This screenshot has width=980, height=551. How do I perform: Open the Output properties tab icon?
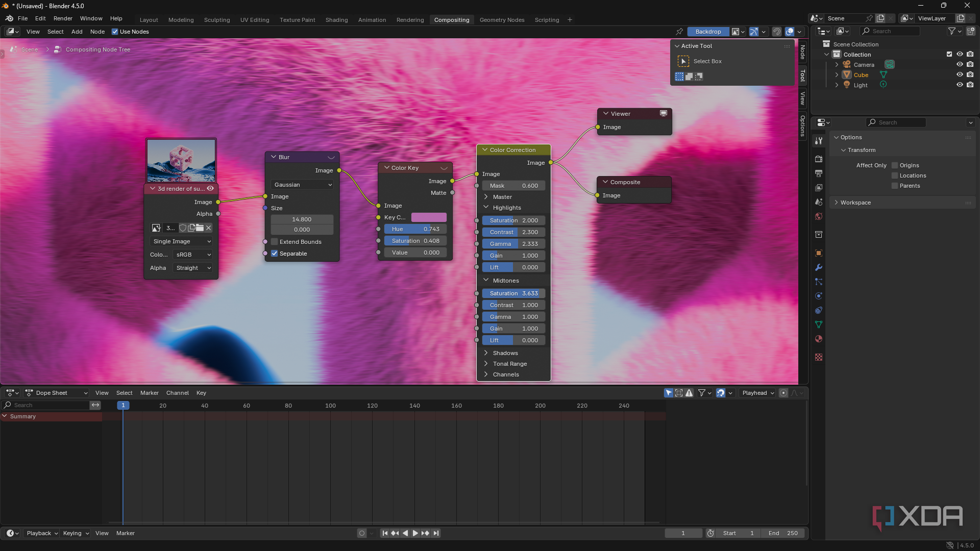[x=819, y=173]
